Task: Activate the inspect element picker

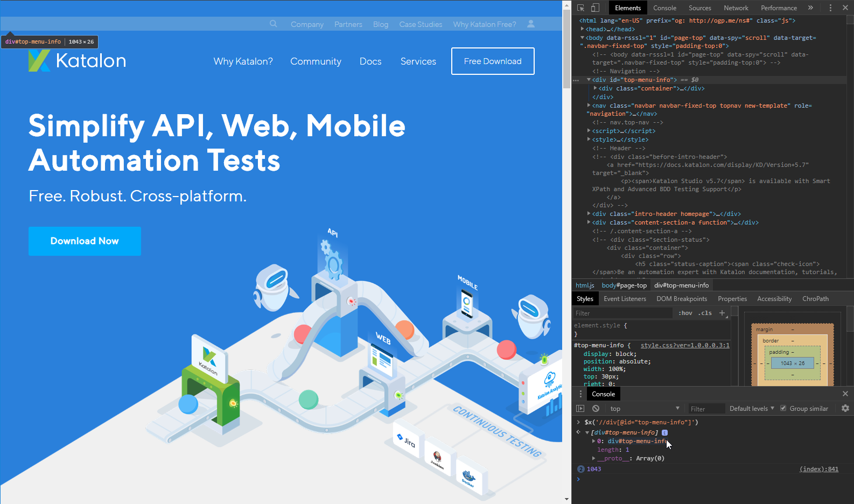Action: click(581, 8)
